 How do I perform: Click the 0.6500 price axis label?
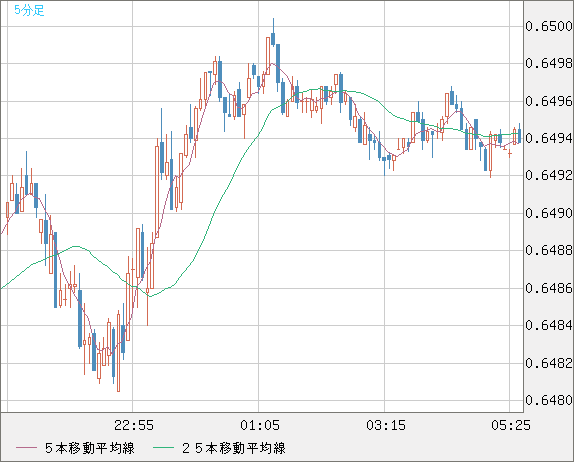[x=549, y=26]
